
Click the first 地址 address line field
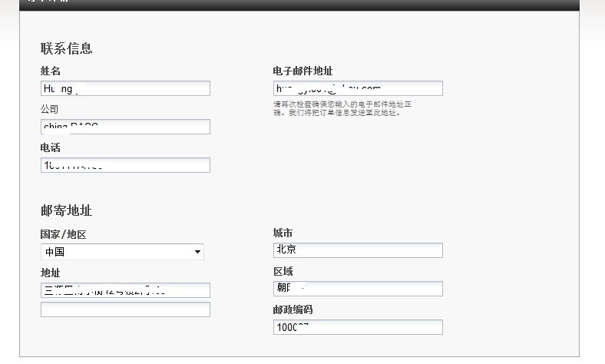pyautogui.click(x=125, y=290)
